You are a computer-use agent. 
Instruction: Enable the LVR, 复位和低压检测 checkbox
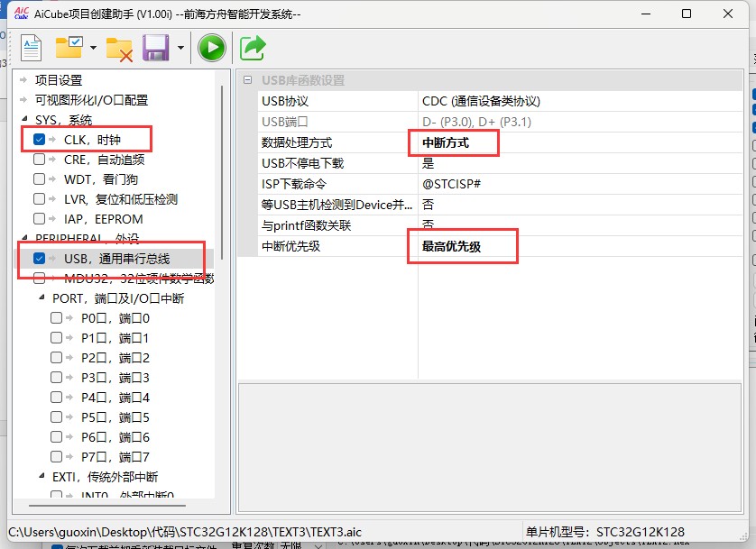click(x=39, y=199)
